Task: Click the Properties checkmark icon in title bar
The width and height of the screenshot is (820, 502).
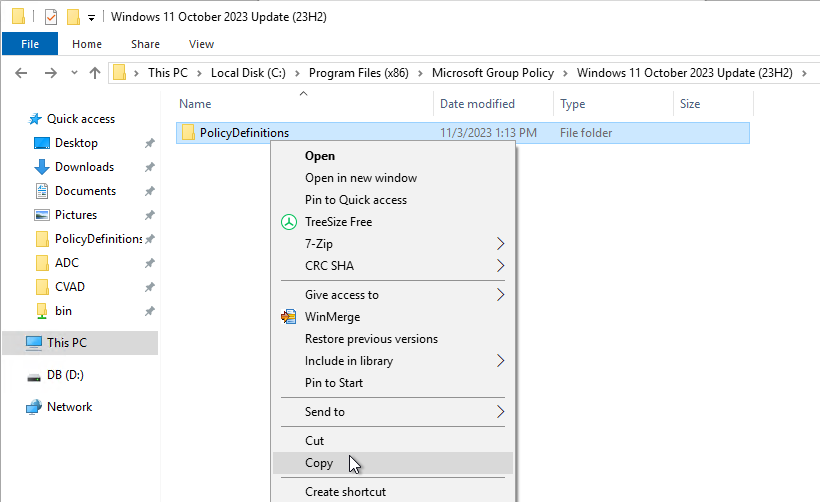Action: point(51,17)
